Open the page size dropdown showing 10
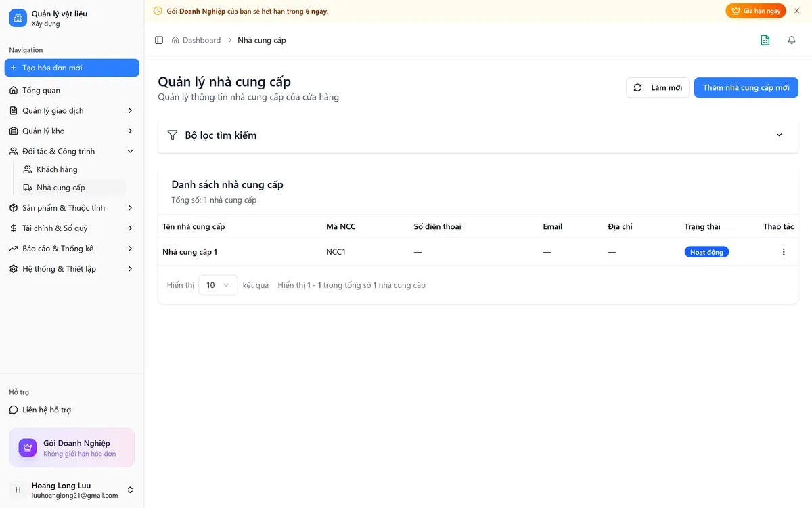812x508 pixels. (218, 285)
